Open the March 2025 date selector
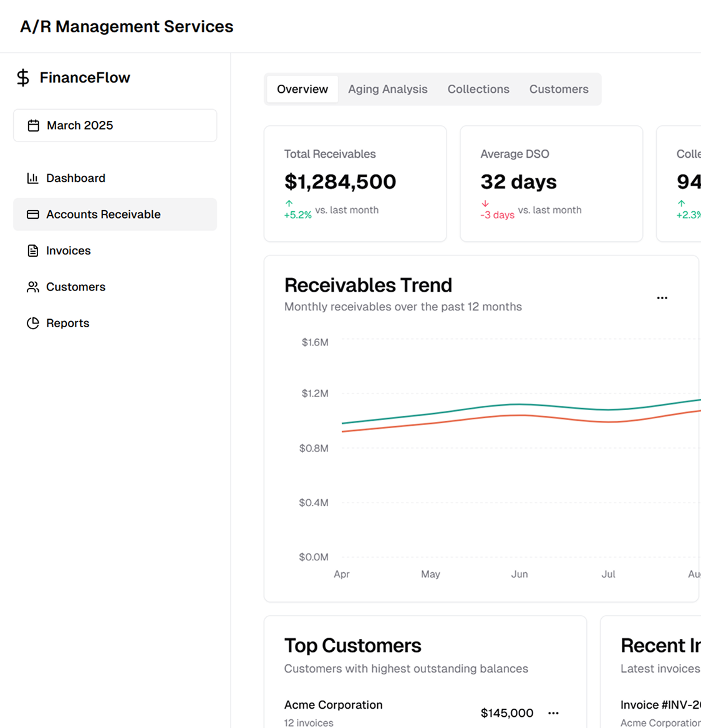The width and height of the screenshot is (701, 728). pos(115,126)
